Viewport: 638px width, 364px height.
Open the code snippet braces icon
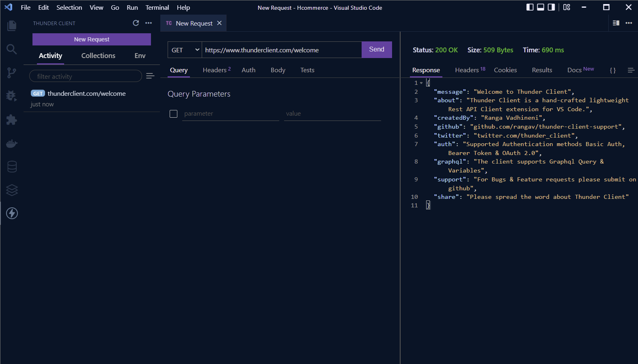(613, 70)
